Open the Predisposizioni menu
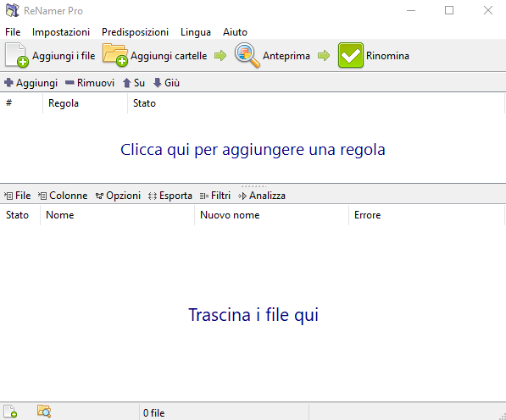The image size is (506, 420). click(136, 32)
